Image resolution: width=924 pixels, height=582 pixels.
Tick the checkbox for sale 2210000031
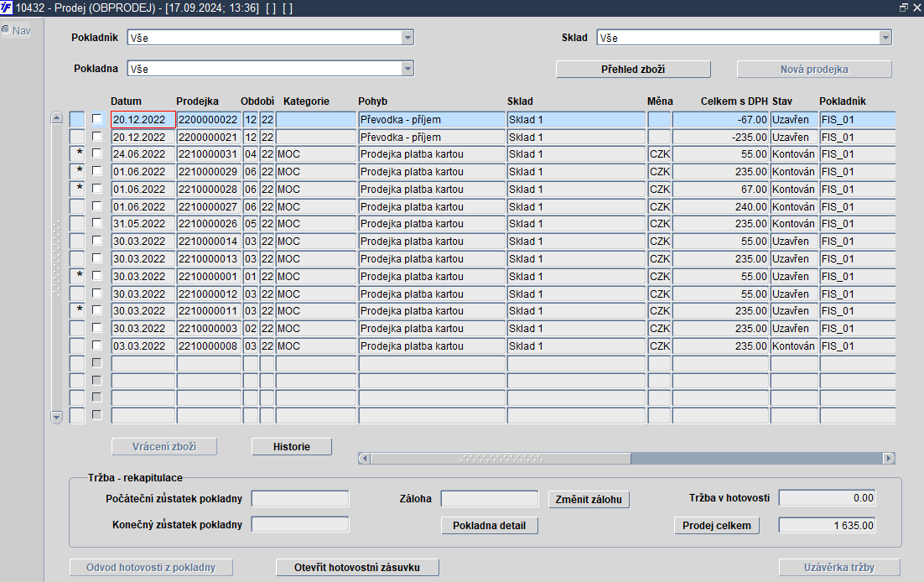pyautogui.click(x=96, y=154)
